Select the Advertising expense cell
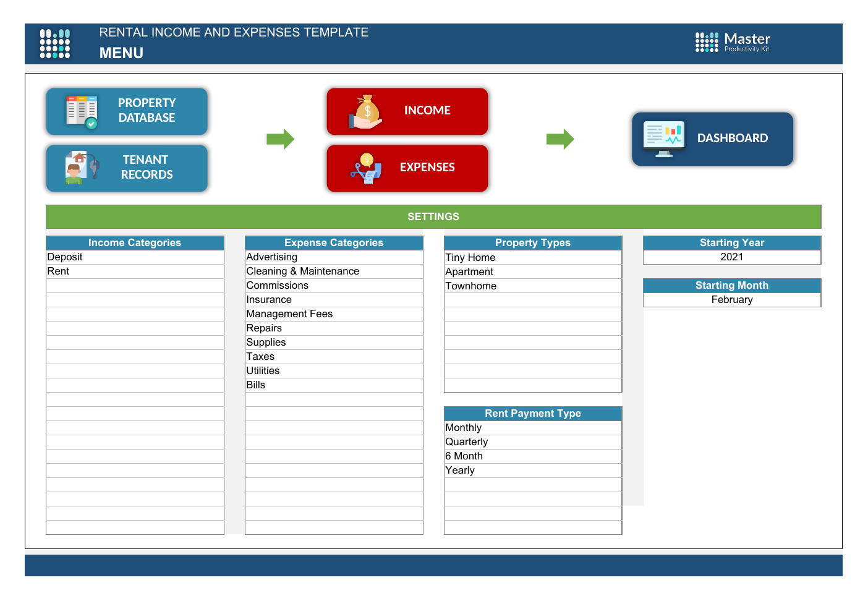The width and height of the screenshot is (868, 614). click(x=334, y=257)
